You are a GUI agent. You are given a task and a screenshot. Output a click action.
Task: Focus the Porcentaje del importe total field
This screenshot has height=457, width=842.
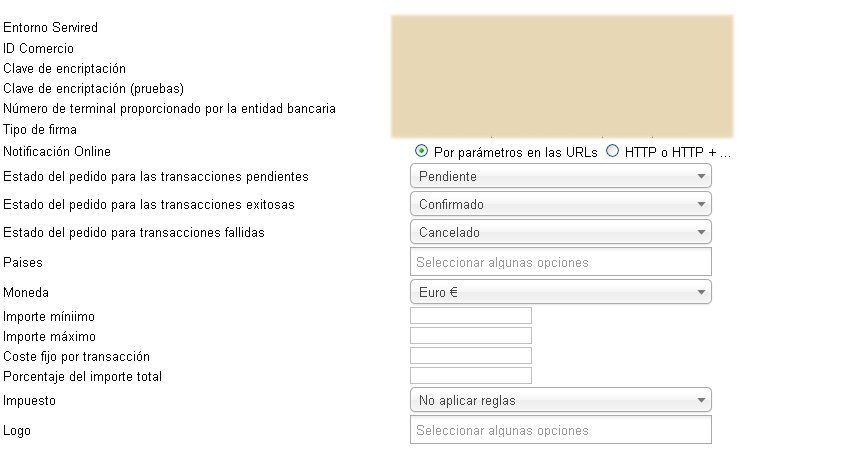click(x=471, y=375)
